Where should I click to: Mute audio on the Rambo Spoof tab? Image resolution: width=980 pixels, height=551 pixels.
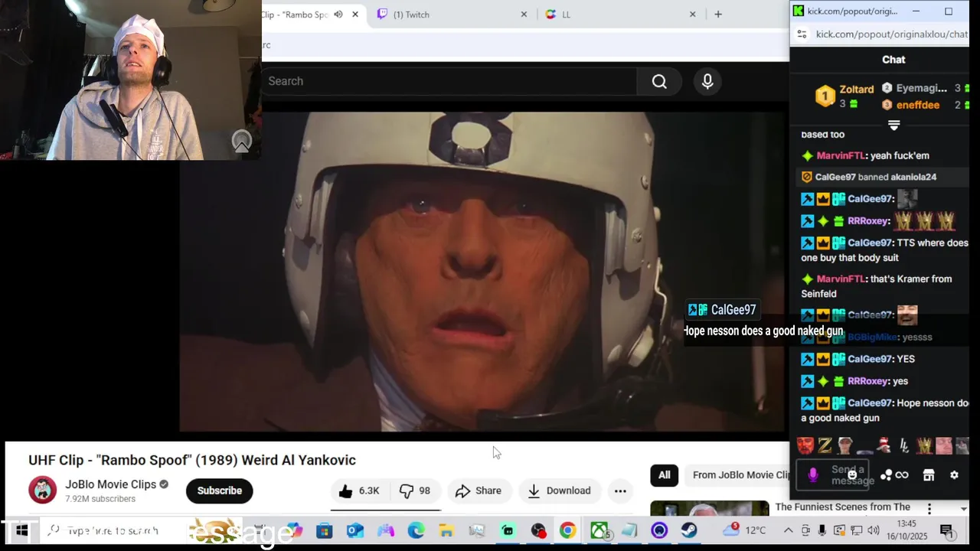[338, 15]
